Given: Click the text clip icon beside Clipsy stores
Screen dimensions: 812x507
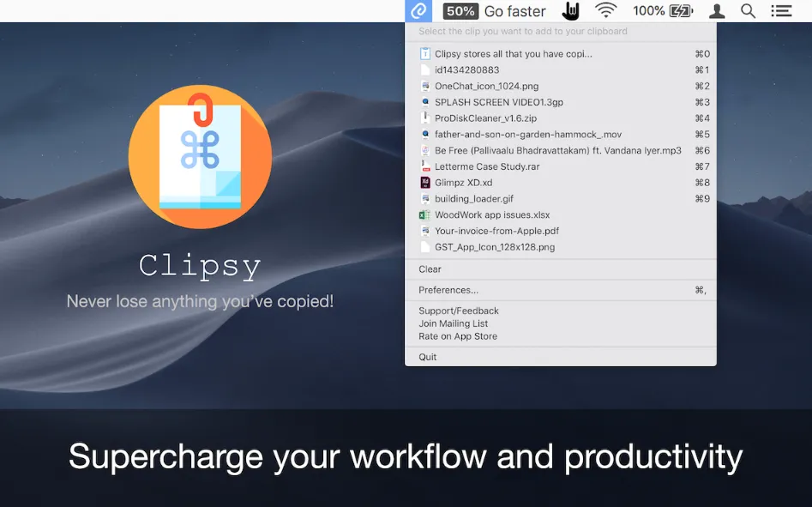Looking at the screenshot, I should point(425,53).
